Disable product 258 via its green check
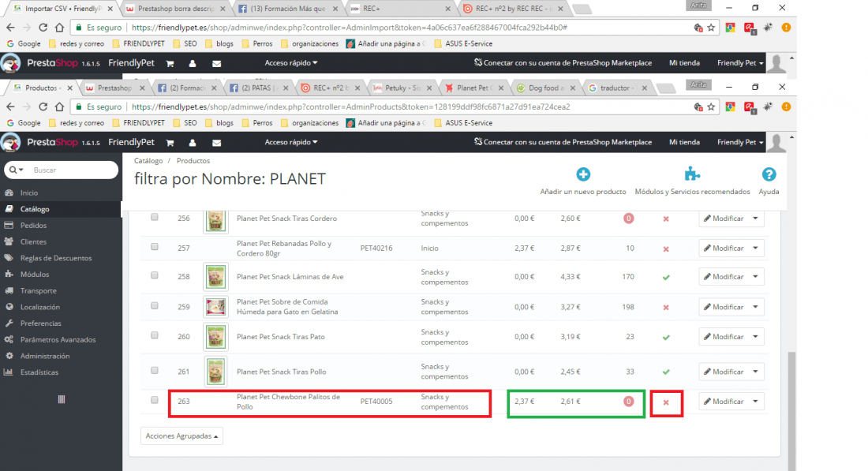 coord(666,277)
